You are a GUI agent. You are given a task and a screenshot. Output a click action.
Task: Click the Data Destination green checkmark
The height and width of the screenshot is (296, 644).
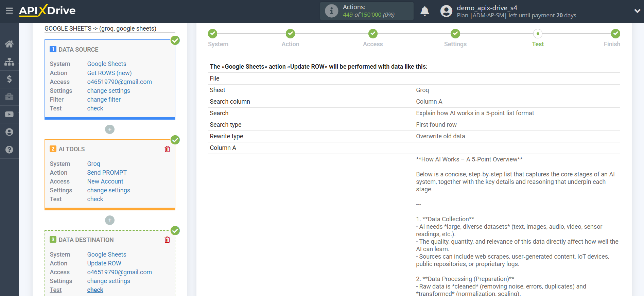point(175,231)
